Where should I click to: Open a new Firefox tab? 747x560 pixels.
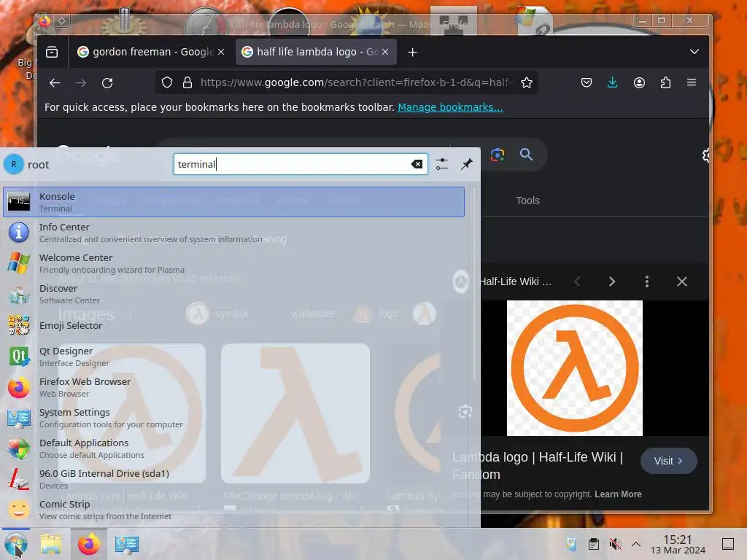[413, 52]
